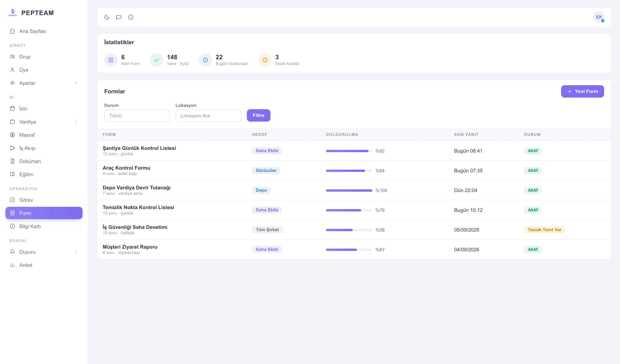
Task: Open Anket menu item
Action: point(44,265)
